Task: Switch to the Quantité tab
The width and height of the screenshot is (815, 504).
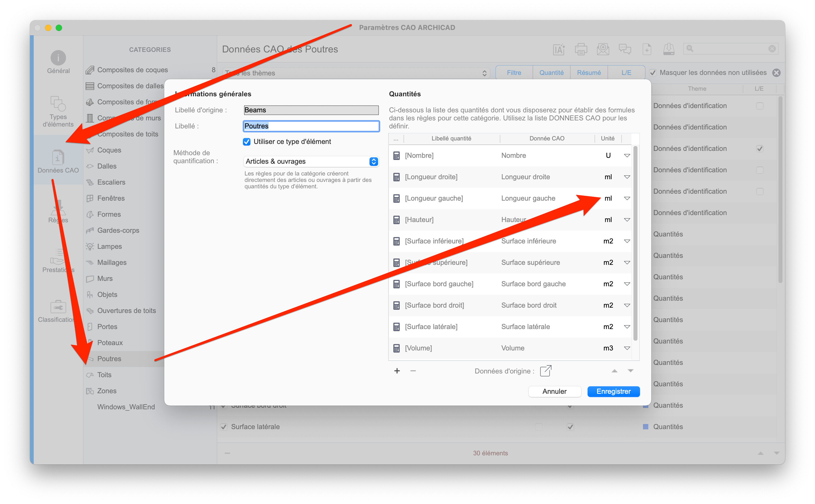Action: 551,73
